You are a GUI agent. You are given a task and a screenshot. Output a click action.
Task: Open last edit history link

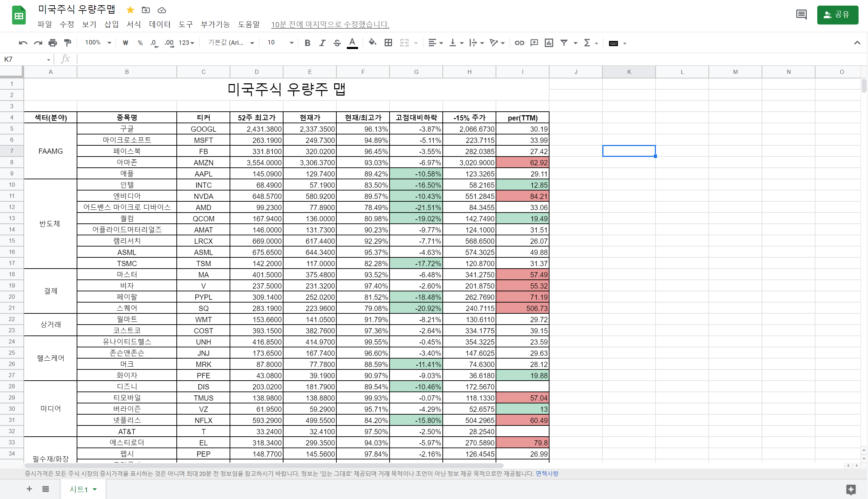pyautogui.click(x=330, y=25)
